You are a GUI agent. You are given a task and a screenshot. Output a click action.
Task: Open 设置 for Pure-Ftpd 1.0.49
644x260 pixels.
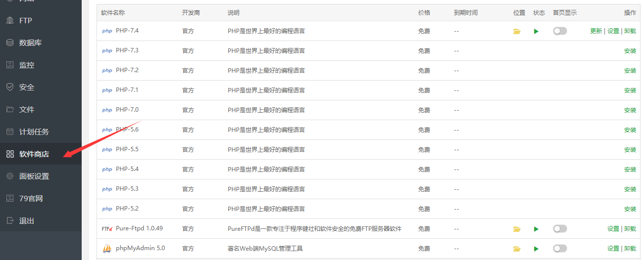613,229
